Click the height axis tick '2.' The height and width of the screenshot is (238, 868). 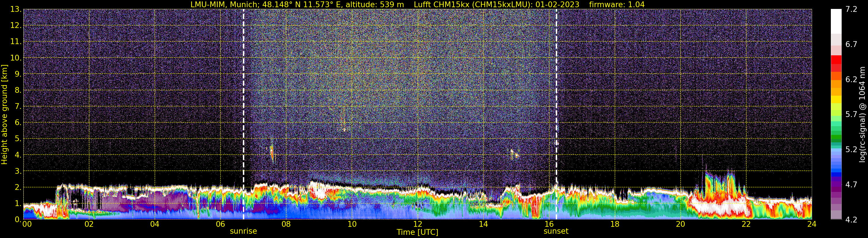click(x=18, y=187)
